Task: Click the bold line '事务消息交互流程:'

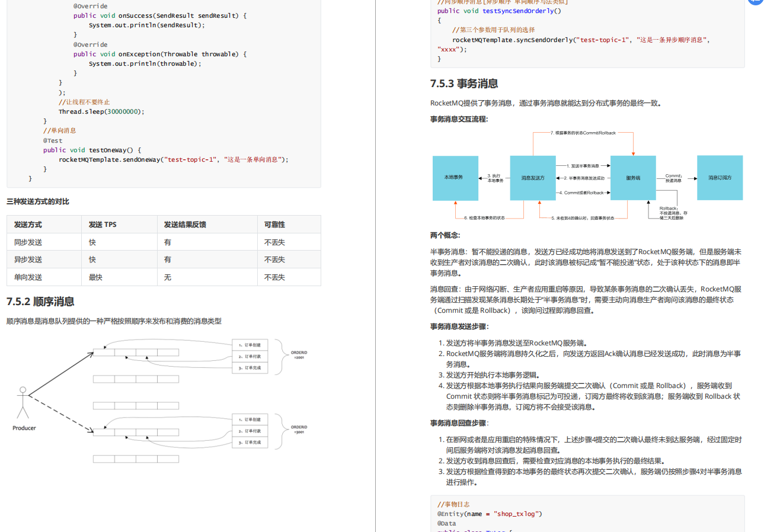Action: point(459,119)
